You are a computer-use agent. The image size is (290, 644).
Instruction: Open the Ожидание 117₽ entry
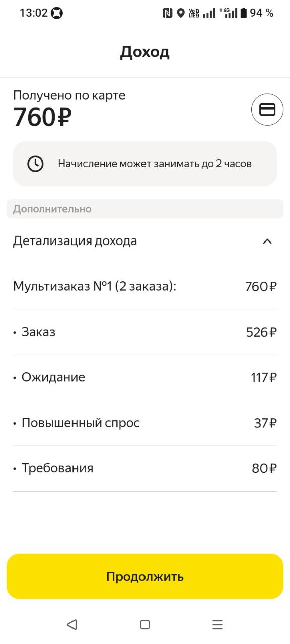(x=145, y=377)
